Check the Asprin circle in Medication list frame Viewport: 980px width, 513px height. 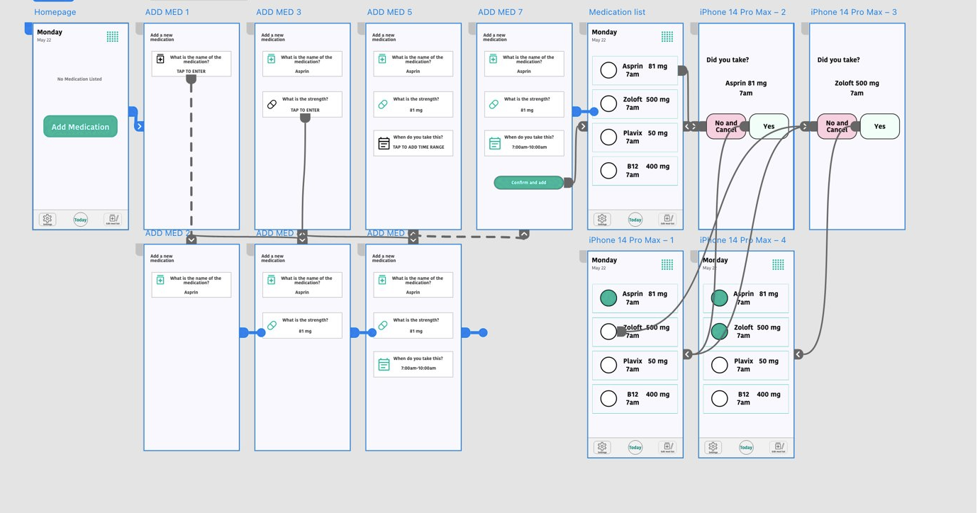608,70
